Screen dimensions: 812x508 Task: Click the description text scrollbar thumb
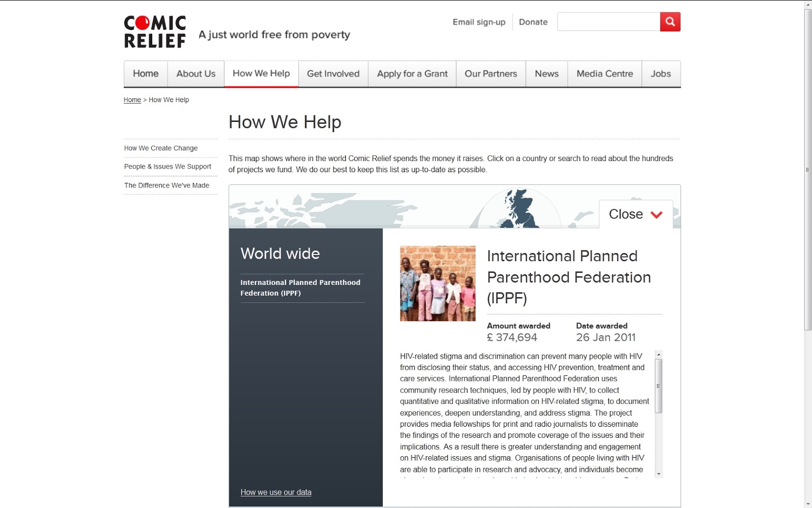click(659, 386)
